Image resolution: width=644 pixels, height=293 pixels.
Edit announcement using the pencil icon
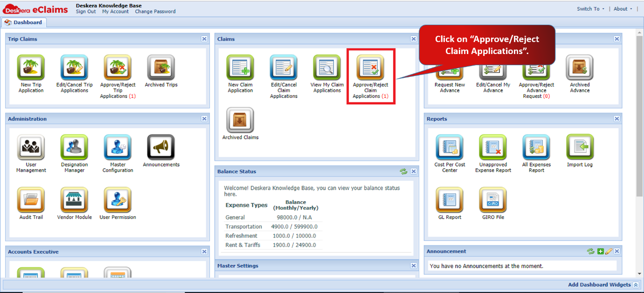(608, 251)
